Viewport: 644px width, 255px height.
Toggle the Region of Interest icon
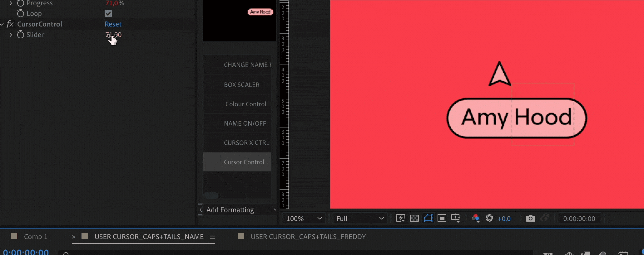442,218
